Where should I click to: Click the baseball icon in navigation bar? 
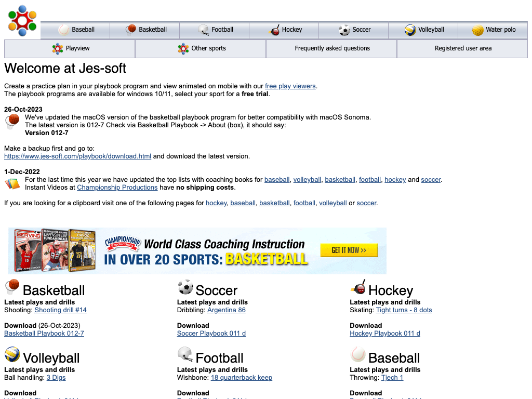[x=63, y=30]
